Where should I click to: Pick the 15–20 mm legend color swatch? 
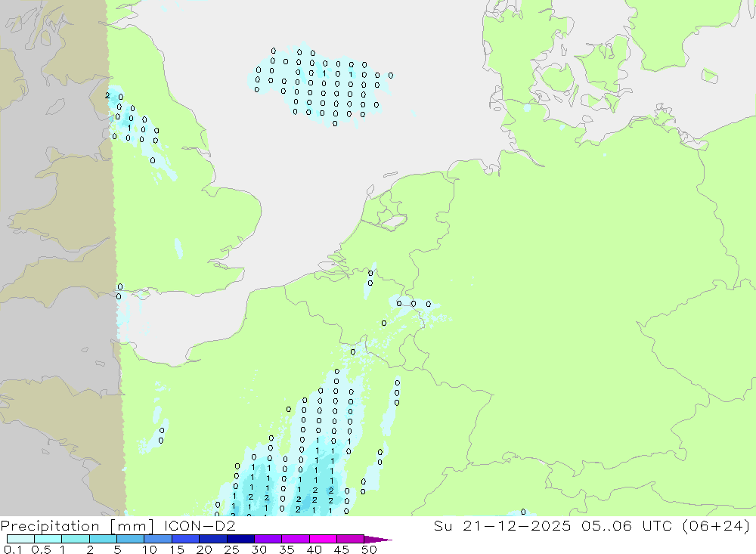(x=186, y=539)
